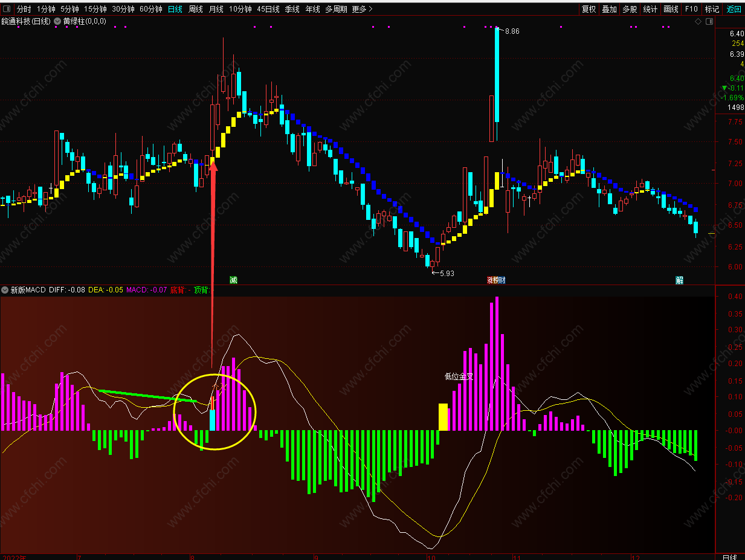Switch to 60分钟 period

(151, 9)
